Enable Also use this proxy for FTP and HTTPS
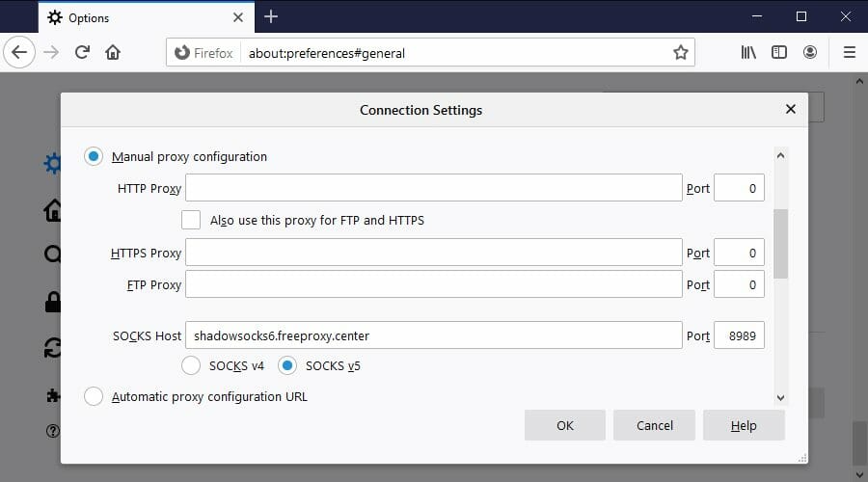This screenshot has height=482, width=868. [191, 220]
